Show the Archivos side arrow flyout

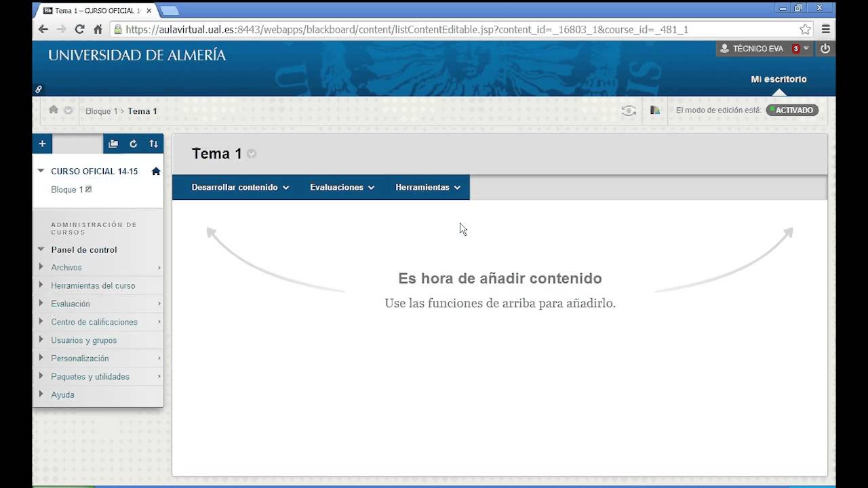click(159, 268)
